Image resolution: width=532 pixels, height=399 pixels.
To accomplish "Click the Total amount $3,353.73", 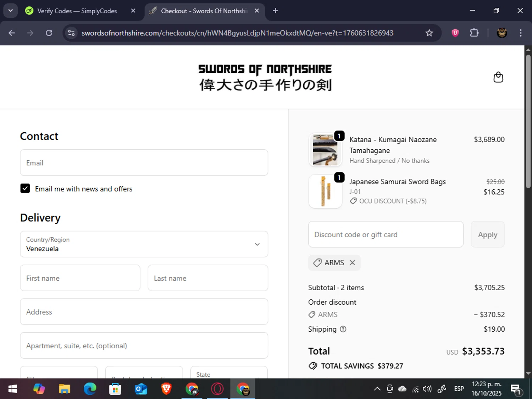I will pyautogui.click(x=483, y=351).
